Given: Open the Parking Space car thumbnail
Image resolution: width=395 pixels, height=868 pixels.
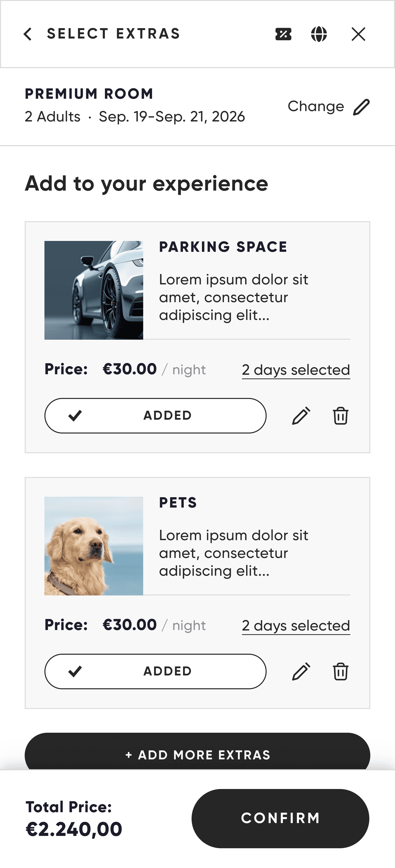Looking at the screenshot, I should click(x=94, y=290).
